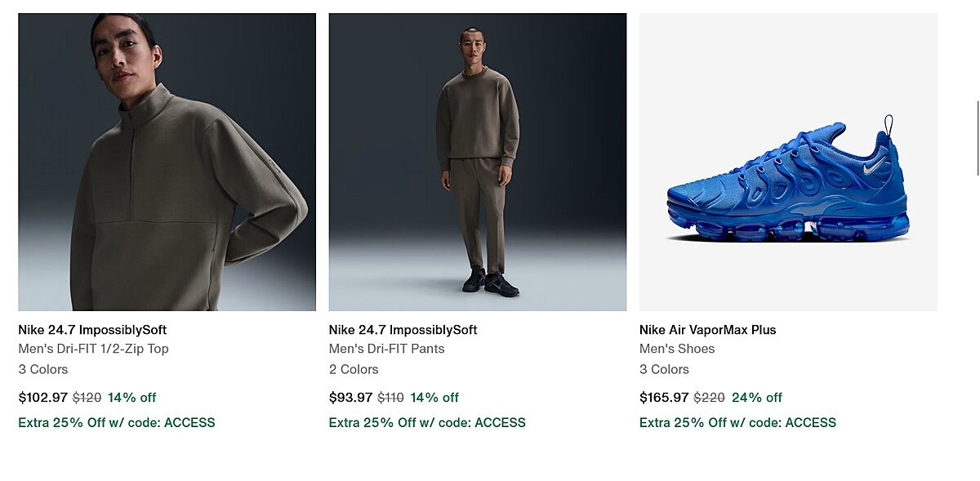Screen dimensions: 980x481
Task: Click the ImpossiblySoft title above Men's Dri-FIT Pants
Action: [x=403, y=330]
